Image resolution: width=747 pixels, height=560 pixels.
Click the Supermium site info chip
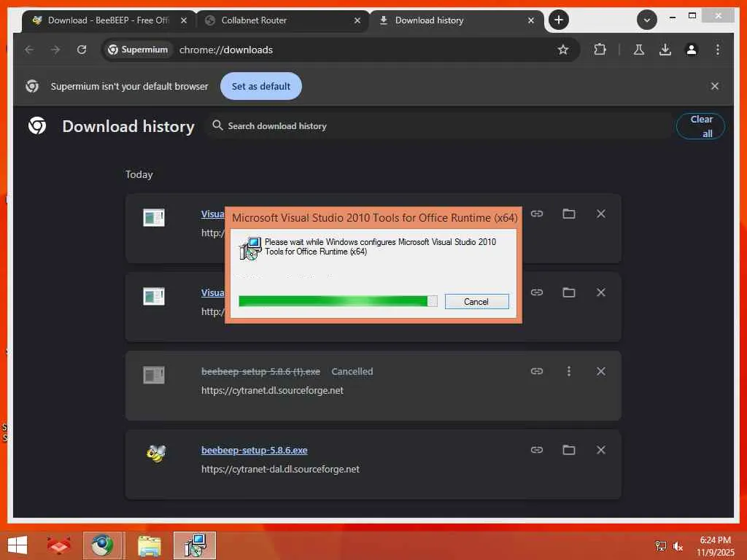coord(138,50)
